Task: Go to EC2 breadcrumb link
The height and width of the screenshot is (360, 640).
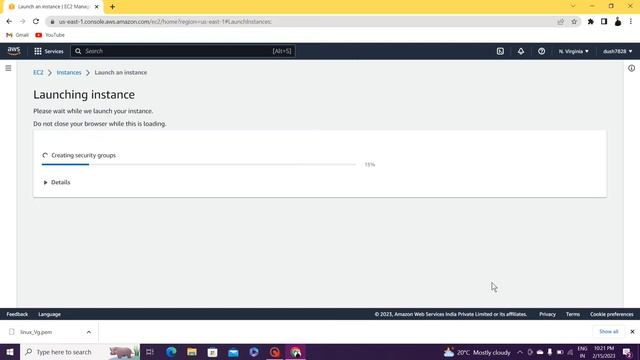Action: tap(38, 72)
